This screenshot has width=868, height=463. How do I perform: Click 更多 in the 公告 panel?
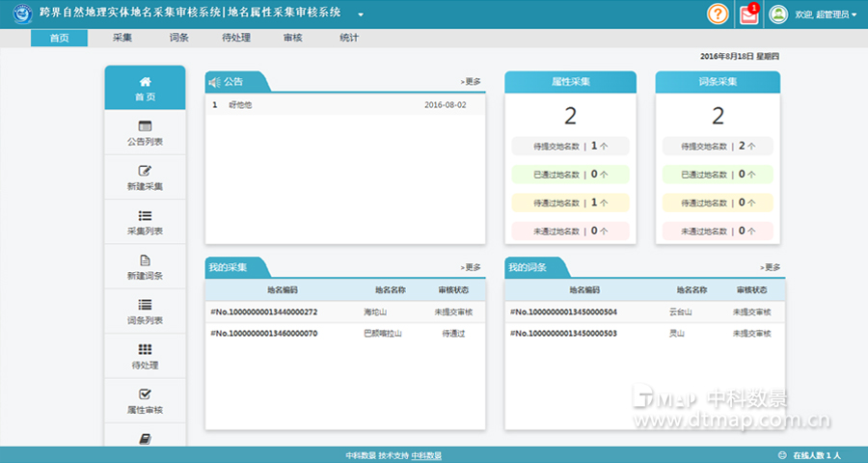click(471, 82)
